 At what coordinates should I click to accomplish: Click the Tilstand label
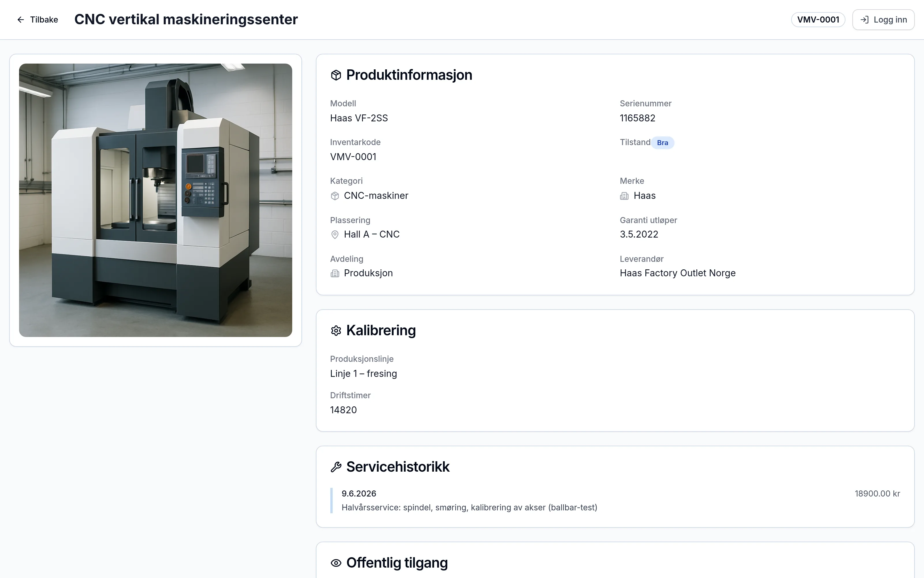point(635,142)
